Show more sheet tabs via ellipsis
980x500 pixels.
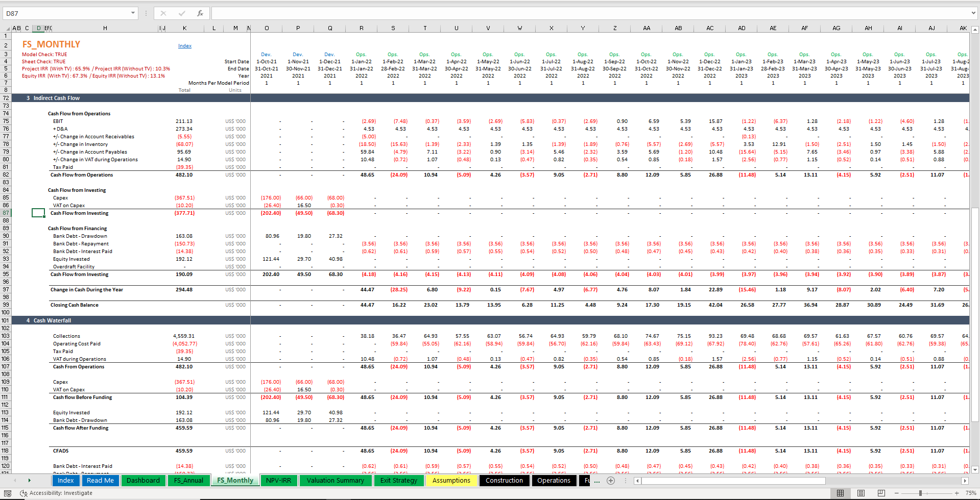[597, 481]
